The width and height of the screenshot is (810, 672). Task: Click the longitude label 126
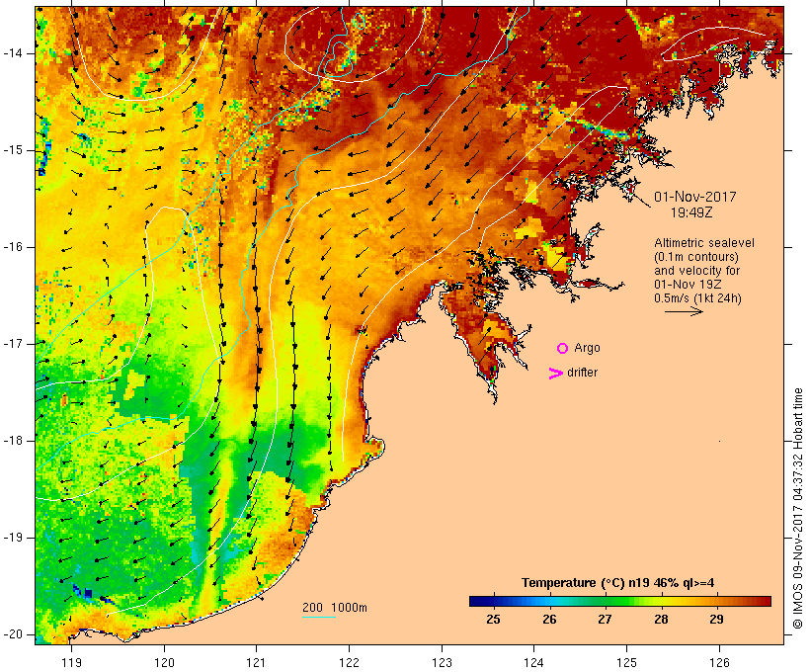coord(719,662)
